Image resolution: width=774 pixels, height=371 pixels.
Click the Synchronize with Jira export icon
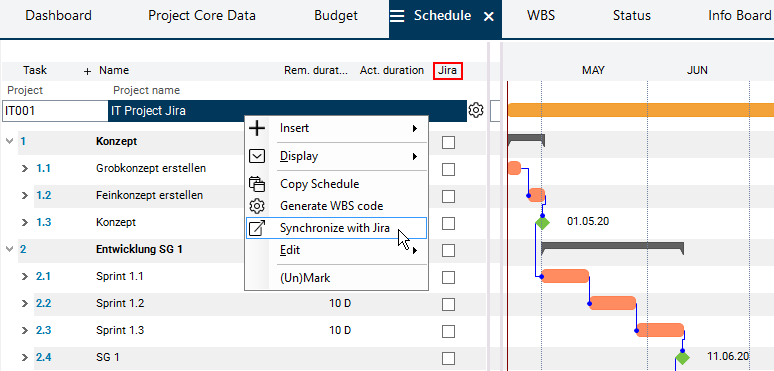257,228
